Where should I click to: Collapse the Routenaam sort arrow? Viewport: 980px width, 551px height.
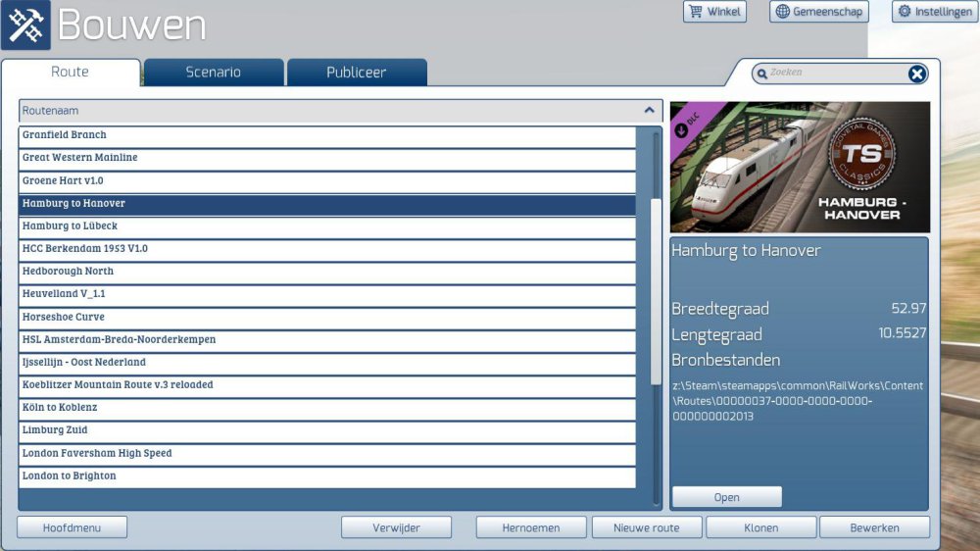(649, 111)
